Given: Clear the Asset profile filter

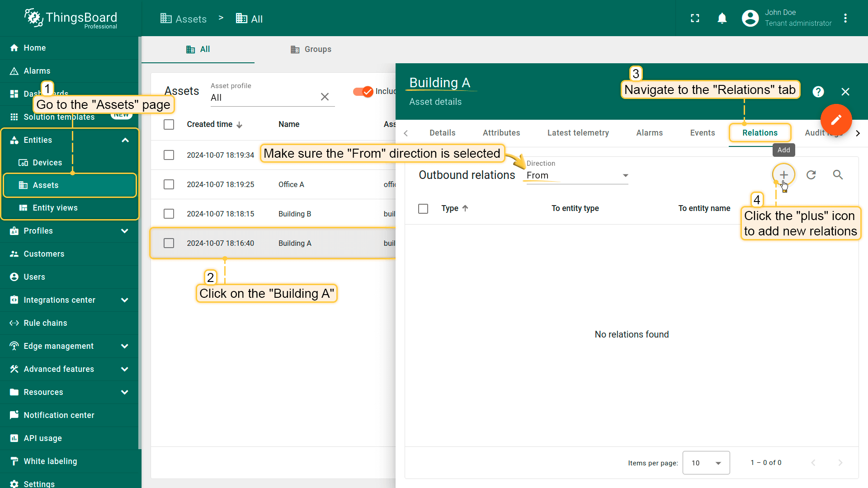Looking at the screenshot, I should coord(325,97).
